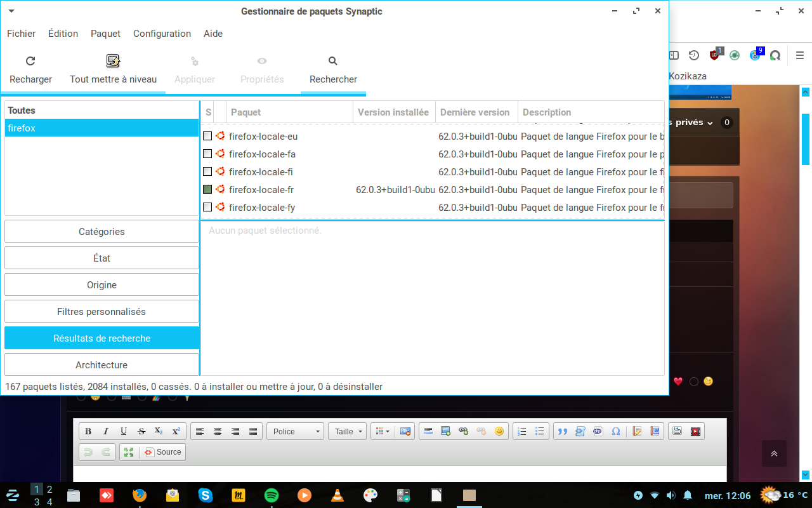Sort by the Paquet column header
Viewport: 812px width, 508px height.
[x=289, y=112]
